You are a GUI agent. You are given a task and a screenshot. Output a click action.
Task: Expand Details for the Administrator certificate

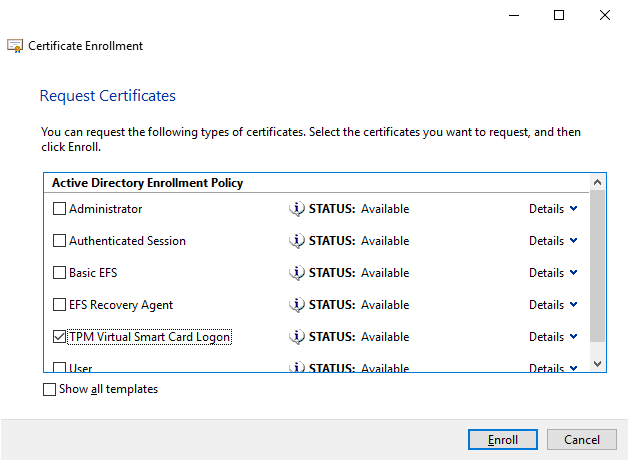[x=553, y=209]
